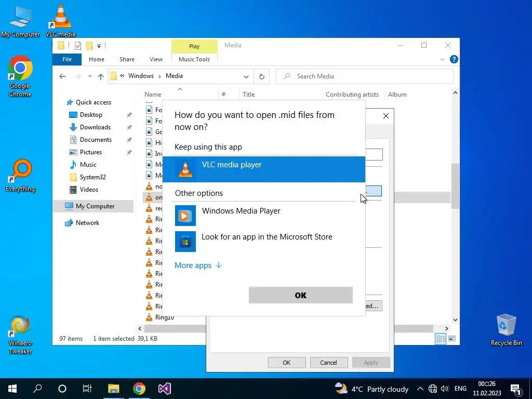The height and width of the screenshot is (399, 532).
Task: Expand More apps list
Action: (x=198, y=265)
